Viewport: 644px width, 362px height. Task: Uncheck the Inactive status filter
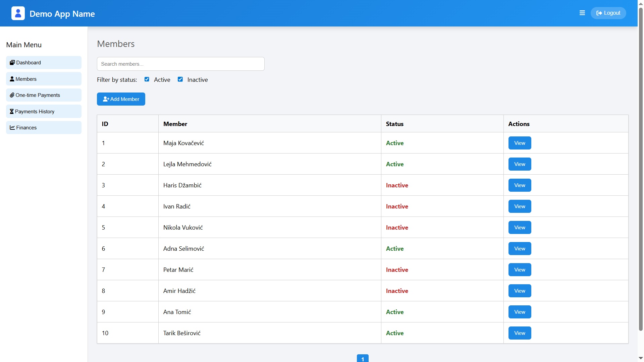180,79
